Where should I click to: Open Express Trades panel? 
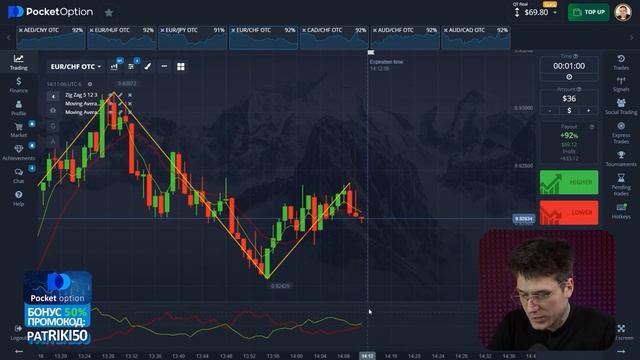coord(621,133)
